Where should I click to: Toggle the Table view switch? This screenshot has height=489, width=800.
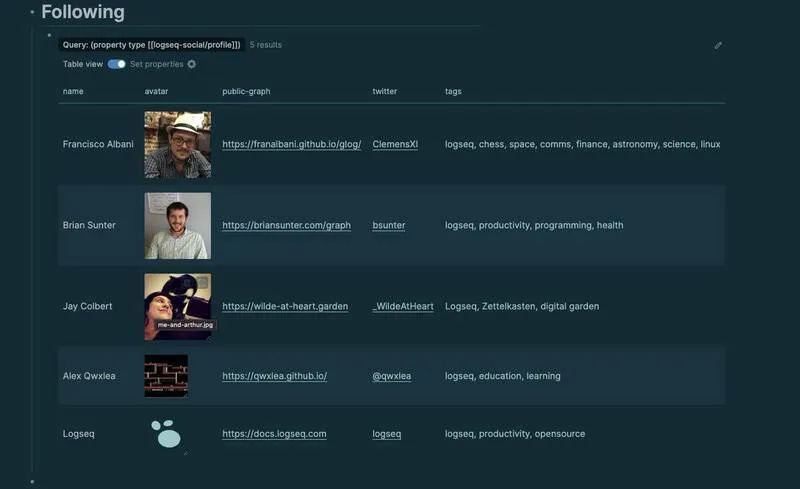(116, 64)
